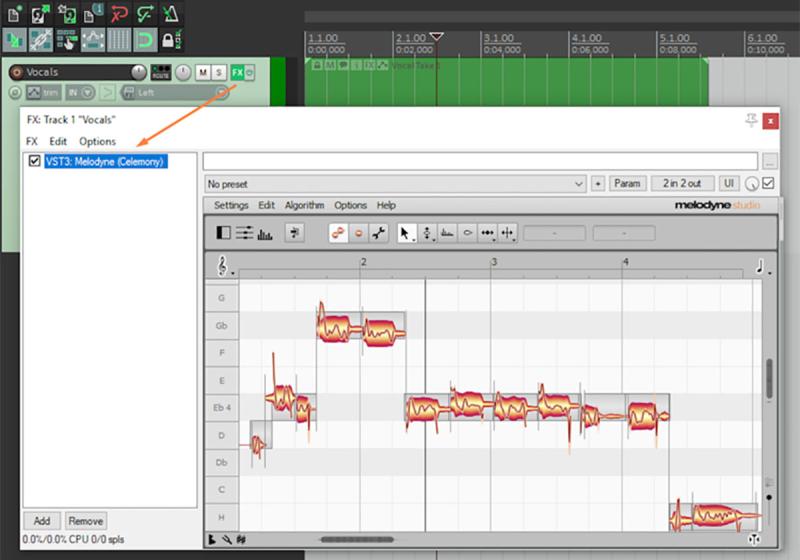This screenshot has height=560, width=800.
Task: Select the Melodyne pitch tool
Action: coord(428,233)
